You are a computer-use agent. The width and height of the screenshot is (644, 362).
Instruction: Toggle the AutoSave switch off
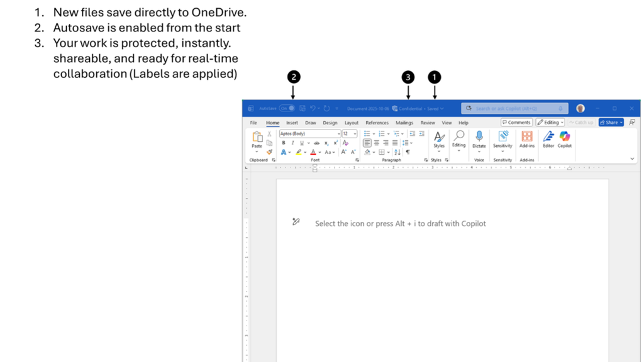pos(287,109)
